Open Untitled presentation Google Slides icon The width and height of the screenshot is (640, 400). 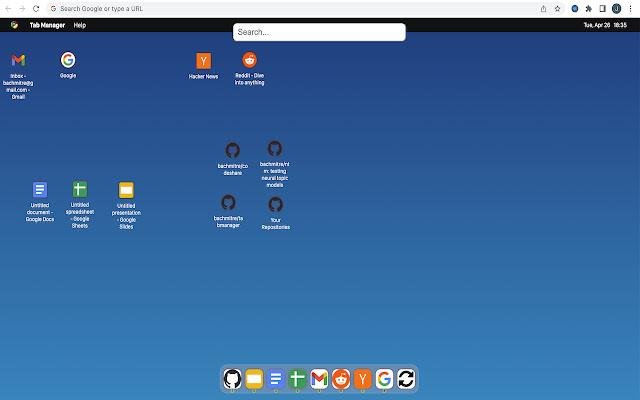tap(126, 190)
